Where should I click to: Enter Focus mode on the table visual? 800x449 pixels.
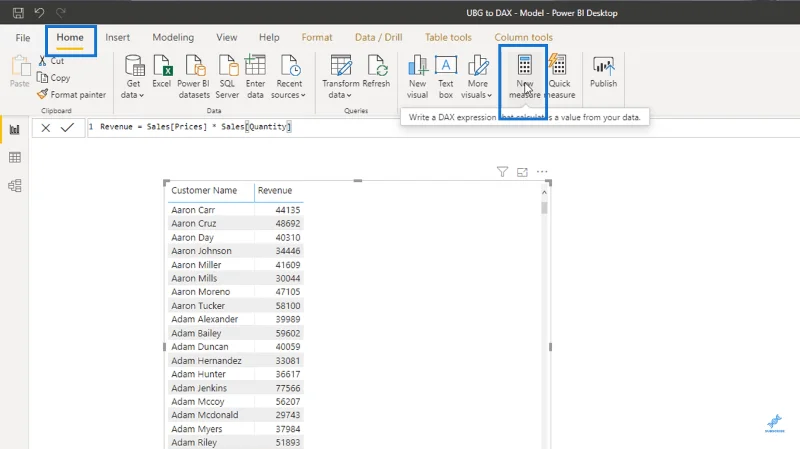coord(522,172)
